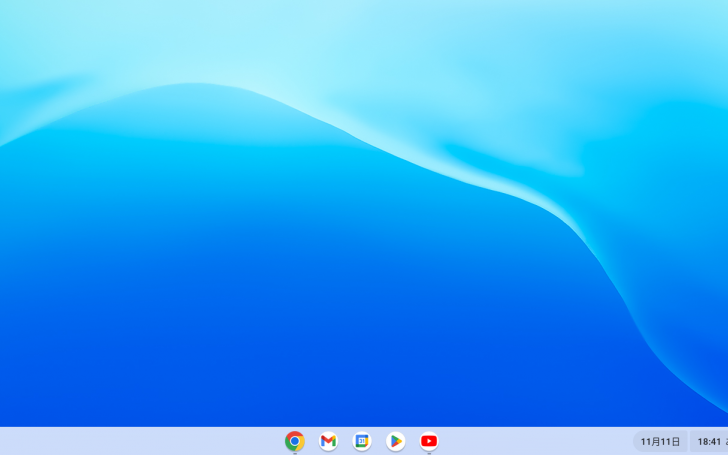
Task: Select the colorful triangle Play Store icon
Action: coord(396,441)
